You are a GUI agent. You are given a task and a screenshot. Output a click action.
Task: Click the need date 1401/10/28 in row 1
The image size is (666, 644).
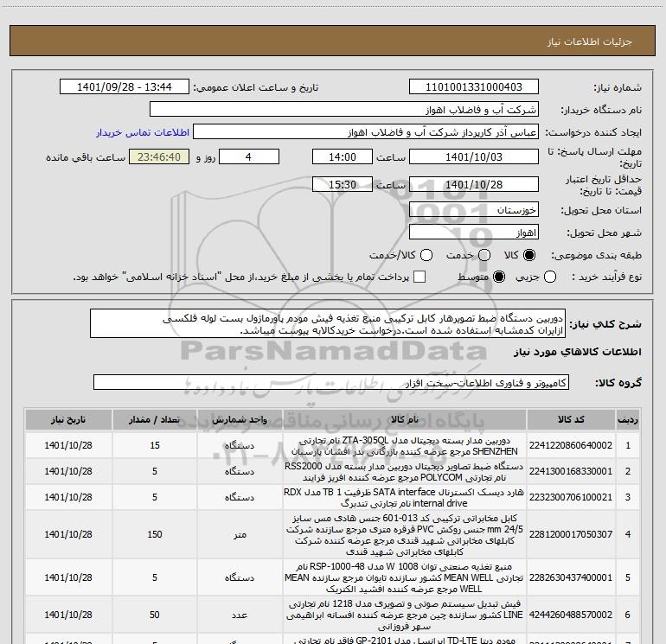[68, 445]
